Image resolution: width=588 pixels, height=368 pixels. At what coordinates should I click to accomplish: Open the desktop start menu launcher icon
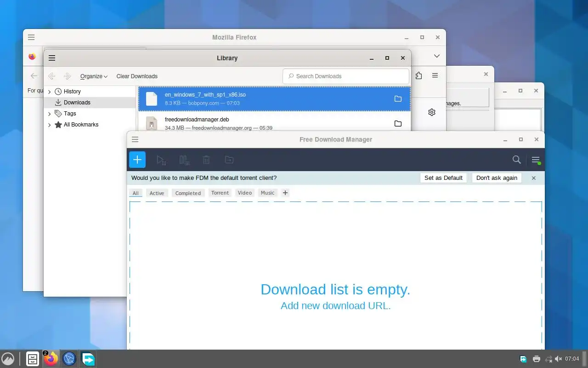point(8,359)
